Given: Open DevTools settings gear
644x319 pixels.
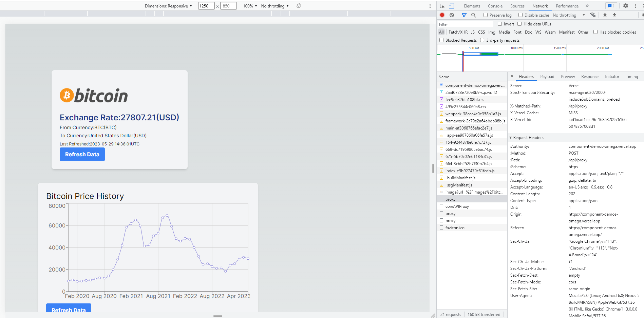Looking at the screenshot, I should (626, 6).
